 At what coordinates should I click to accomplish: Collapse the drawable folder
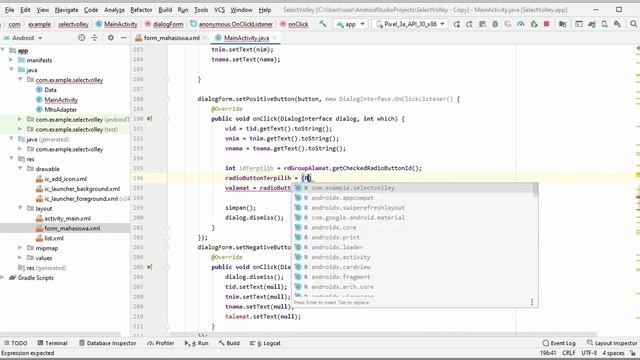point(20,169)
